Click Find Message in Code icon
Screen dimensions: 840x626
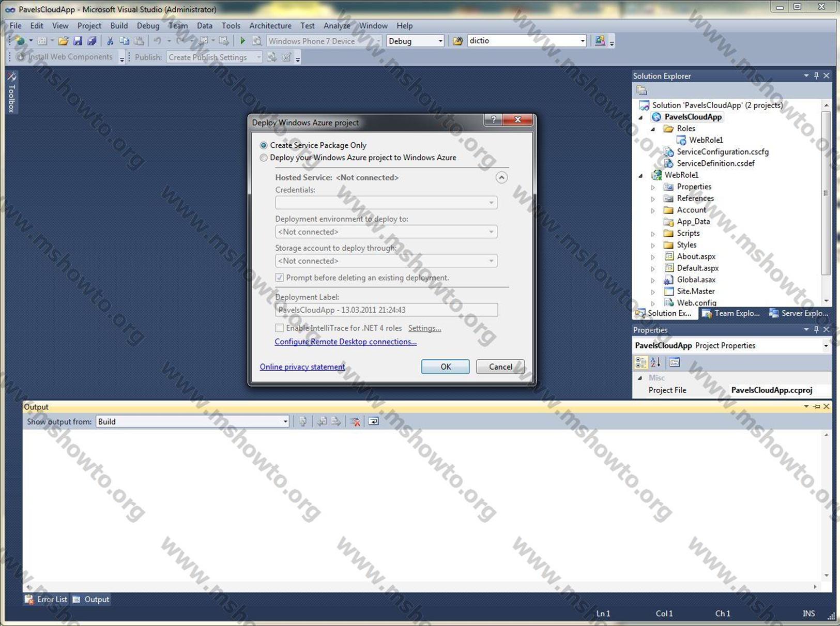point(303,422)
